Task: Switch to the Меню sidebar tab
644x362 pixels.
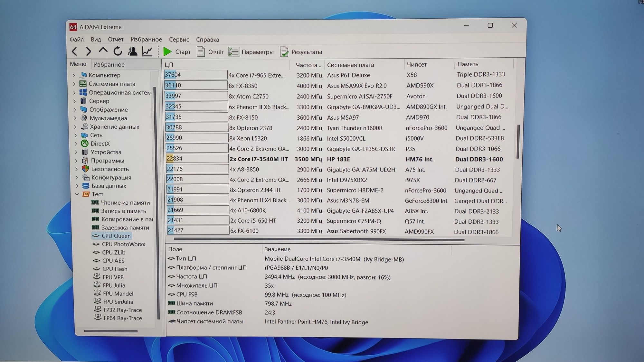Action: coord(78,64)
